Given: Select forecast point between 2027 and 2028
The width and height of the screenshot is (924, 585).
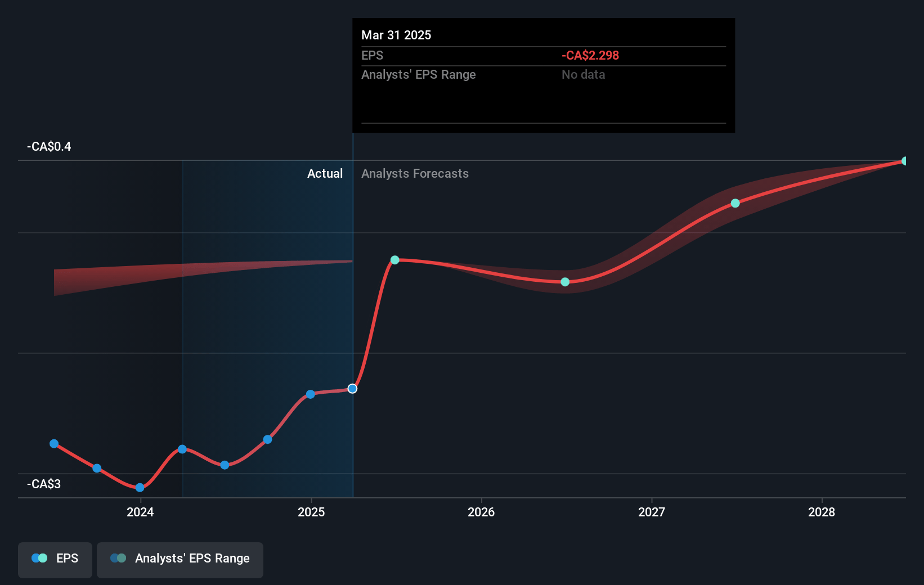Looking at the screenshot, I should 735,203.
